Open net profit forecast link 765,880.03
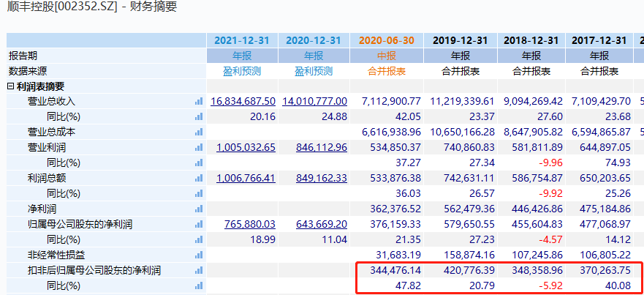Image resolution: width=644 pixels, height=295 pixels. (250, 225)
